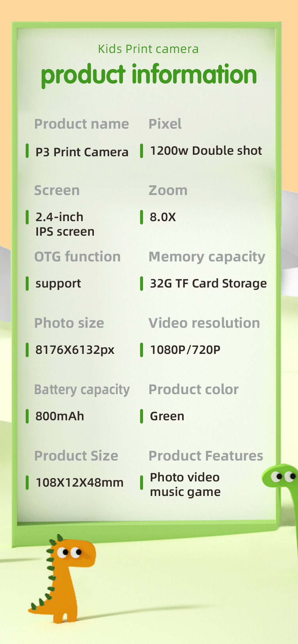This screenshot has height=644, width=298.
Task: Click '1080P/720P' video resolution value
Action: [x=185, y=350]
